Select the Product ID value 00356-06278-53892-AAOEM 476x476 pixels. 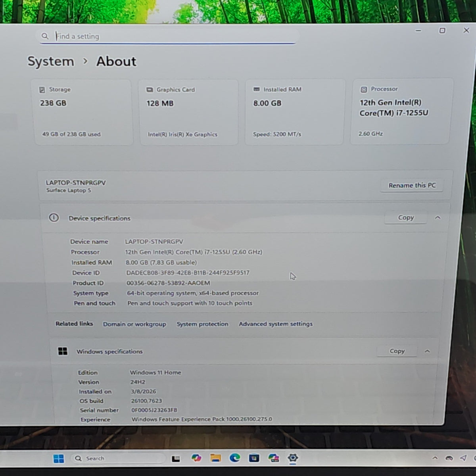(168, 283)
